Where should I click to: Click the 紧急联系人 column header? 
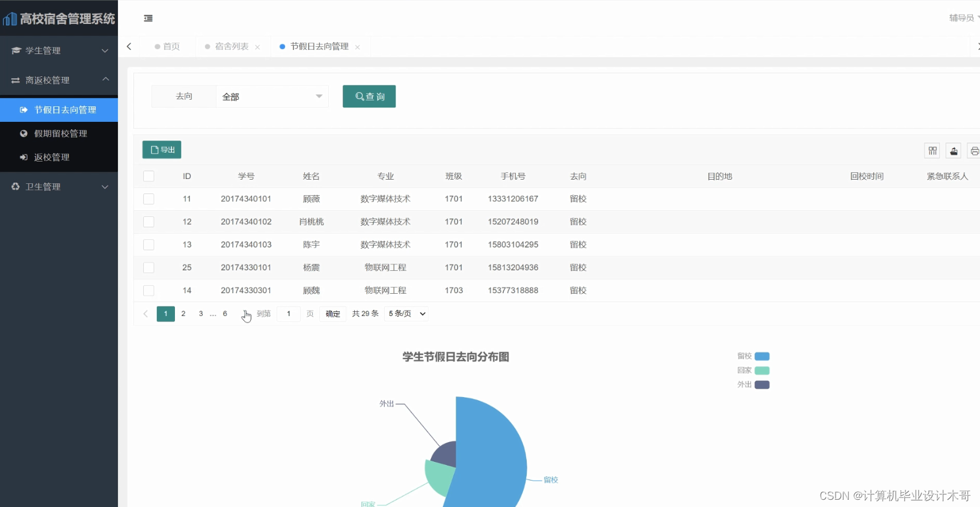point(948,176)
